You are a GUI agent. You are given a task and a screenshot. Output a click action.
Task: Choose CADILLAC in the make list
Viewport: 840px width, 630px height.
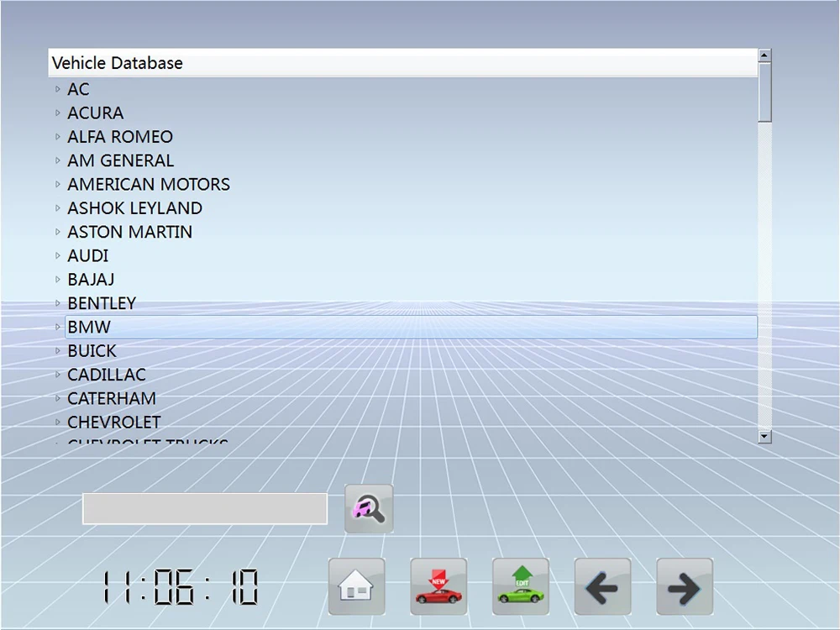(x=107, y=375)
